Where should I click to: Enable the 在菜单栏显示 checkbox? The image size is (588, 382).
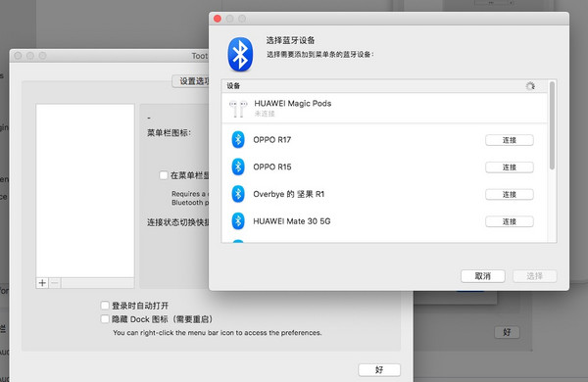[x=164, y=175]
